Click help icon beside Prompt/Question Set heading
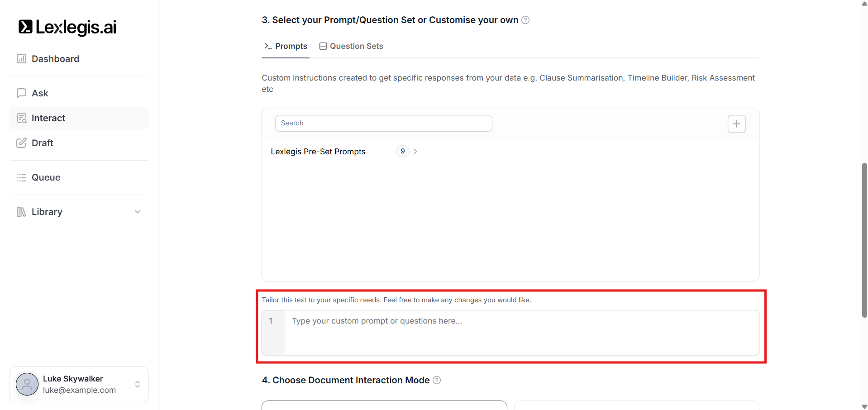868x410 pixels. tap(525, 20)
